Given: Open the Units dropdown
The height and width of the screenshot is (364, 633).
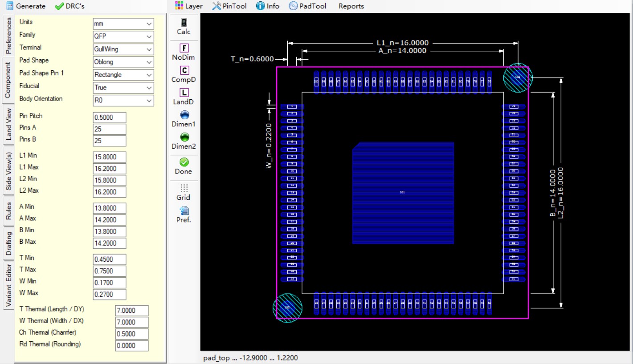Looking at the screenshot, I should pyautogui.click(x=123, y=23).
